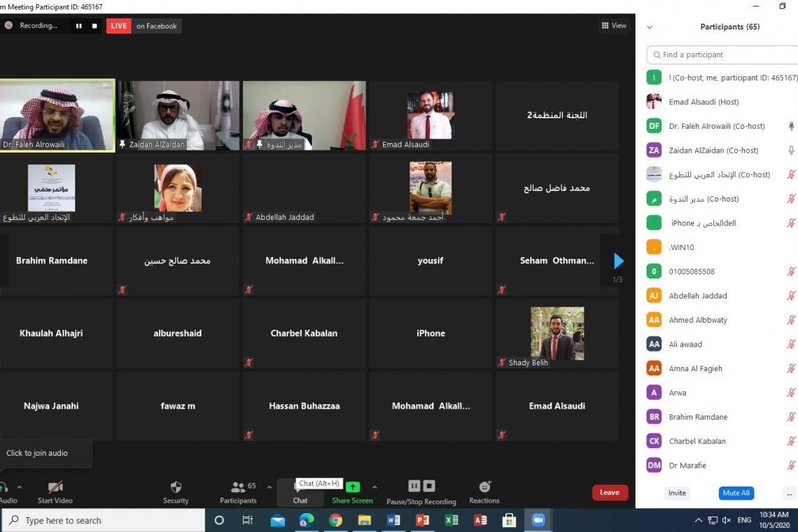The width and height of the screenshot is (798, 532).
Task: Toggle microphone for Dr. Faleh Alrowaili in list
Action: [791, 126]
